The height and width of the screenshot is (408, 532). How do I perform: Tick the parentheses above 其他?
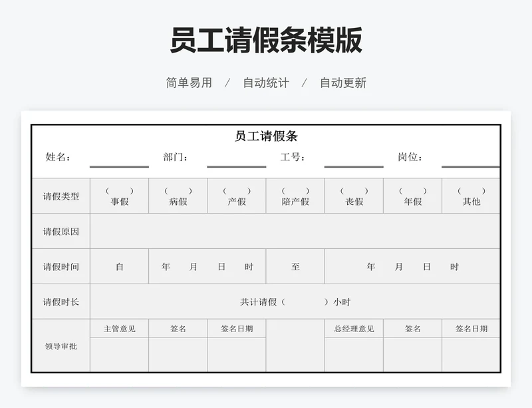click(471, 191)
